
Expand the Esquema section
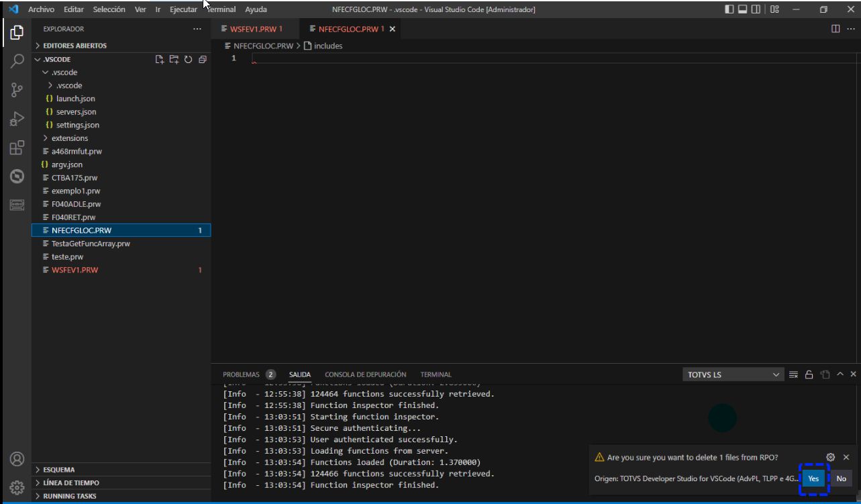[x=121, y=470]
